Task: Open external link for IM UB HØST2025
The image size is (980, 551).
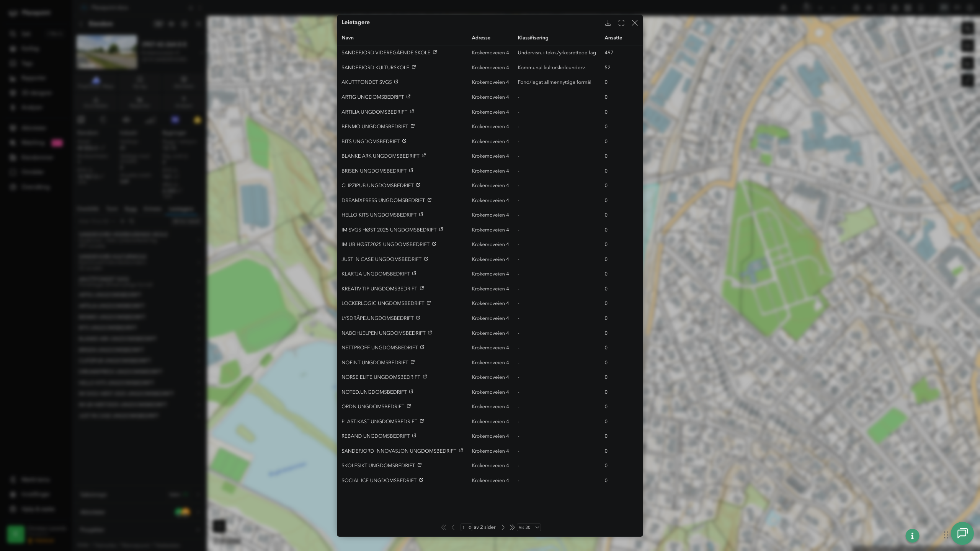Action: [x=434, y=244]
